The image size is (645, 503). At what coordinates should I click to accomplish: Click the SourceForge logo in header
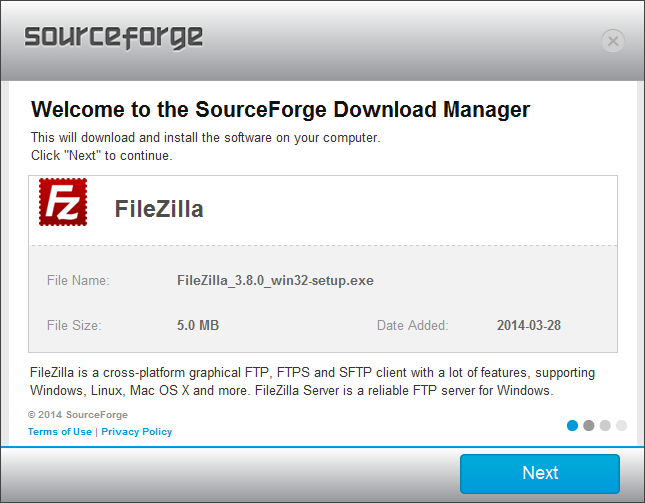point(114,38)
